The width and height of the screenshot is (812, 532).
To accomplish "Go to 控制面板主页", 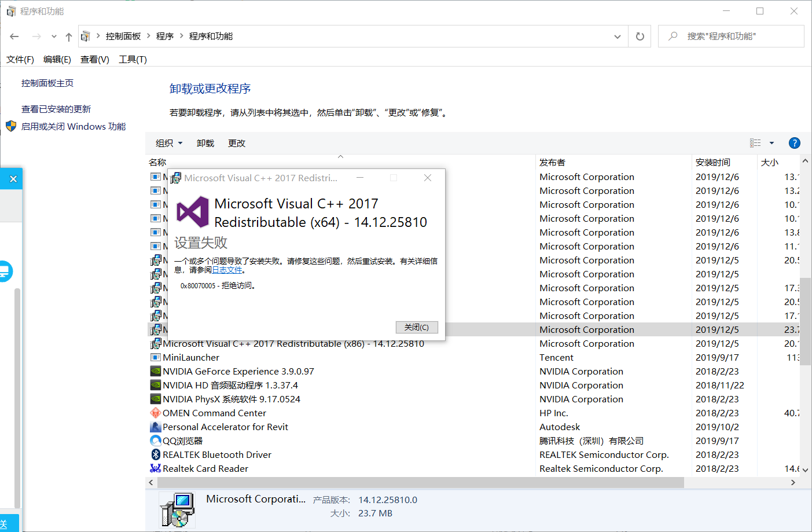I will coord(47,83).
